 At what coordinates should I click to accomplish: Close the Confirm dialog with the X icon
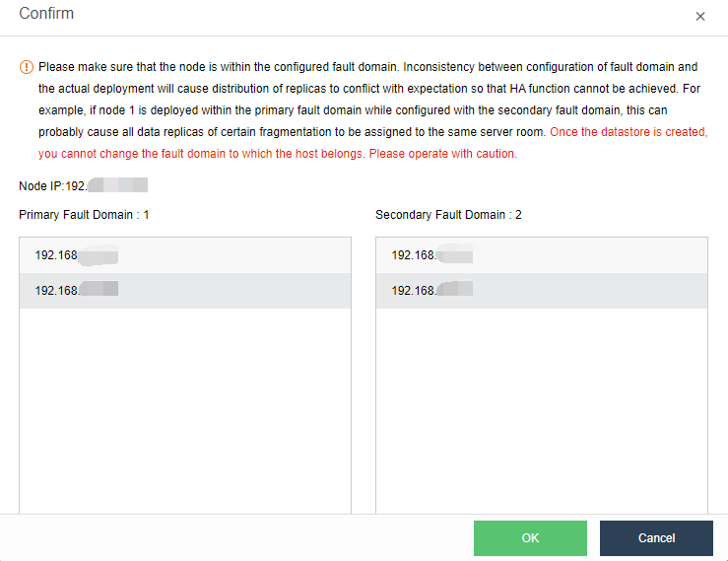pyautogui.click(x=700, y=17)
